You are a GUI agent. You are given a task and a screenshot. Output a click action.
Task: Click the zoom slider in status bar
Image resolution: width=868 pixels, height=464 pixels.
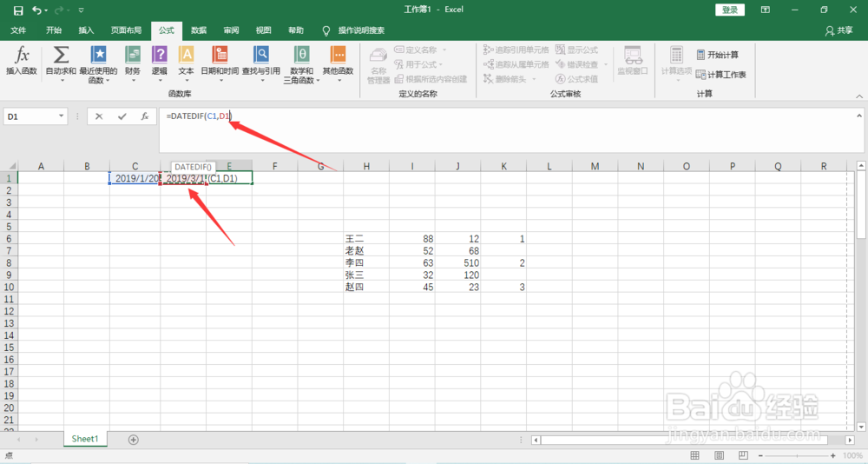(797, 455)
